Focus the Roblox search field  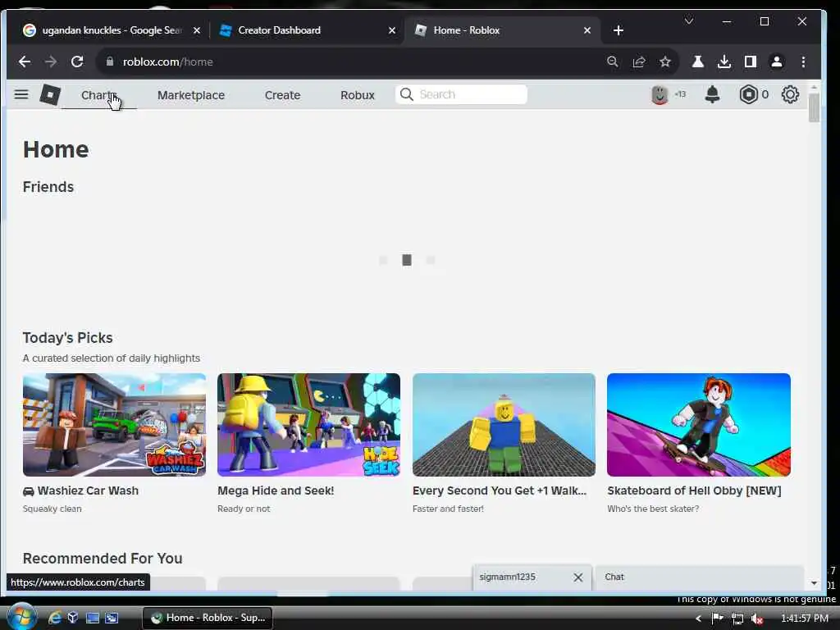tap(461, 94)
